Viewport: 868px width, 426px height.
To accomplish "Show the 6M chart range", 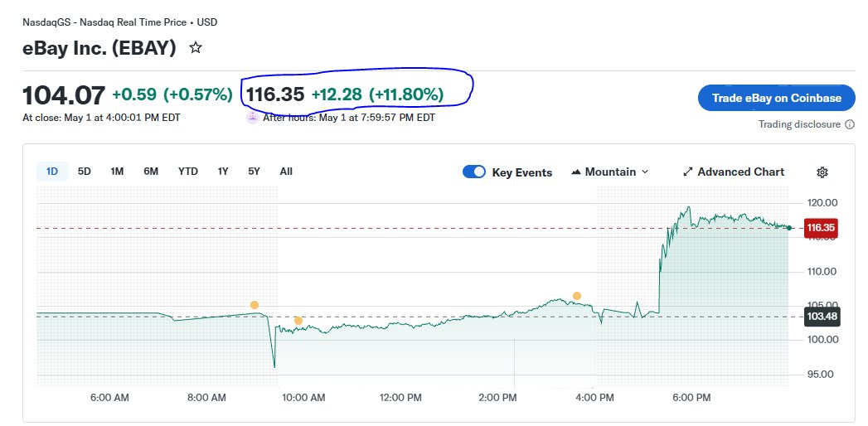I will 151,172.
